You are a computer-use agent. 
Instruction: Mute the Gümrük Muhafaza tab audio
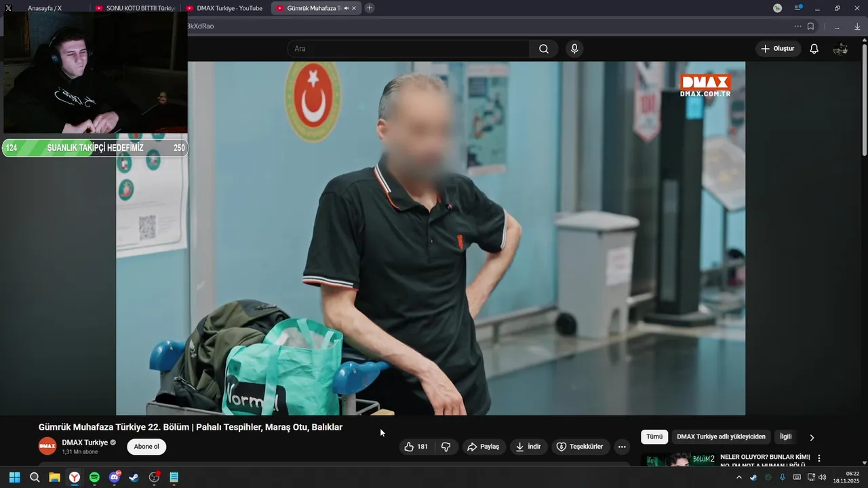pyautogui.click(x=346, y=8)
